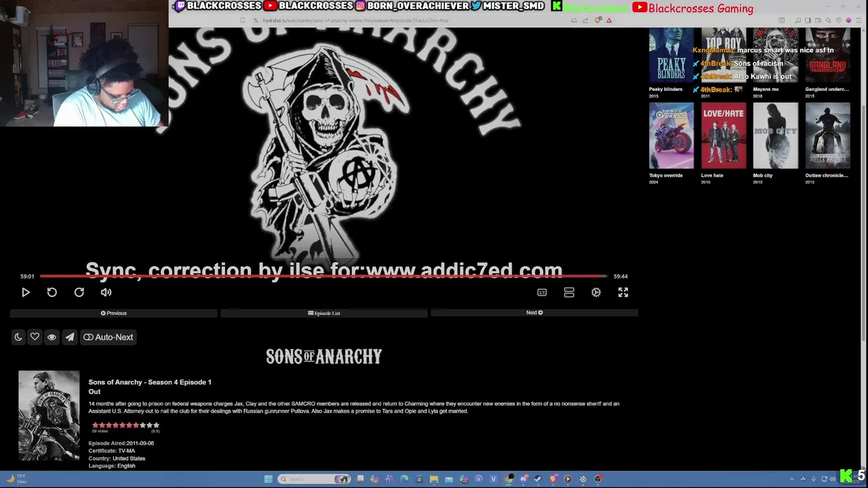Click the 'Tokyo override' title text
Image resolution: width=868 pixels, height=488 pixels.
[x=666, y=176]
